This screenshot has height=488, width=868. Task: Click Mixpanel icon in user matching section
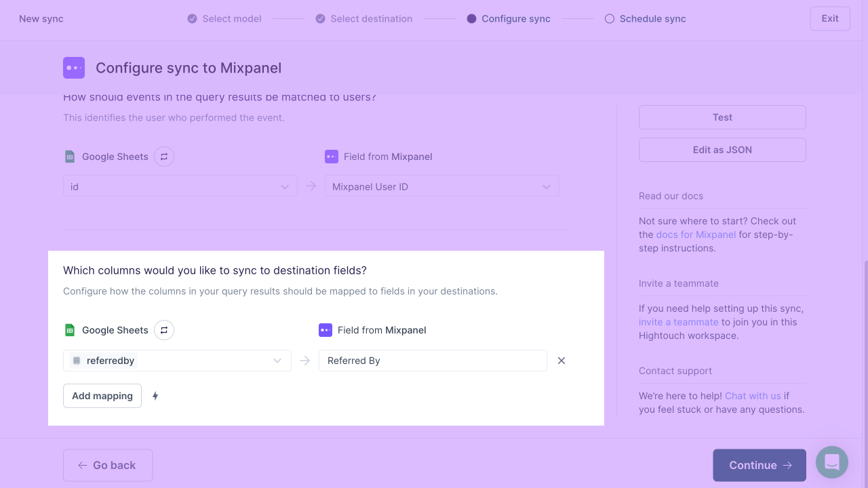click(332, 157)
